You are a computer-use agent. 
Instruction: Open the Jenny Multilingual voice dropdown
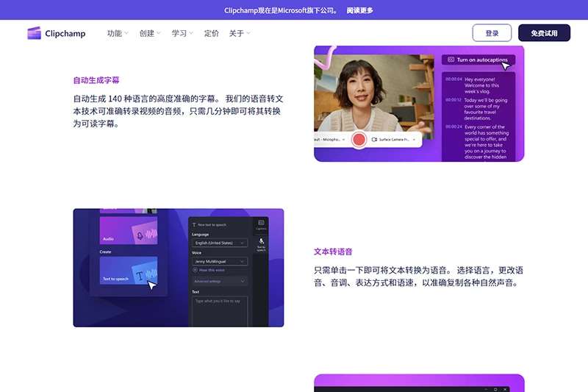point(219,262)
